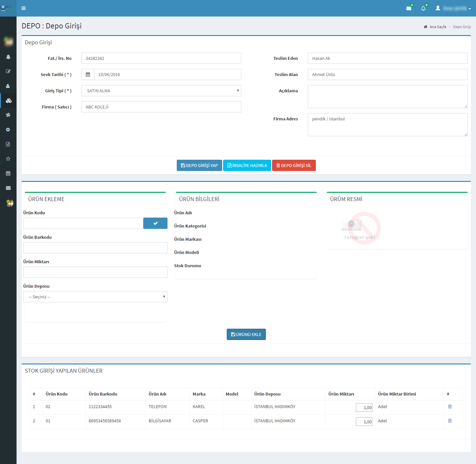Open the mail messages icon in header

[x=409, y=8]
